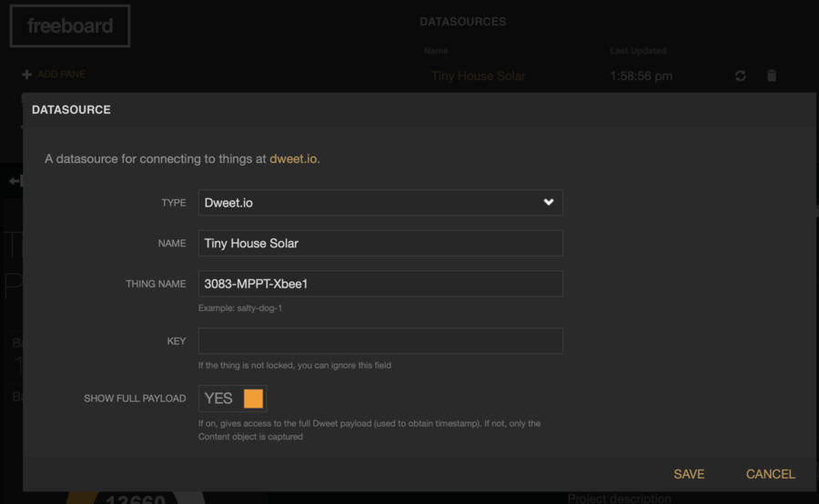Click the YES text on payload toggle

pos(218,398)
